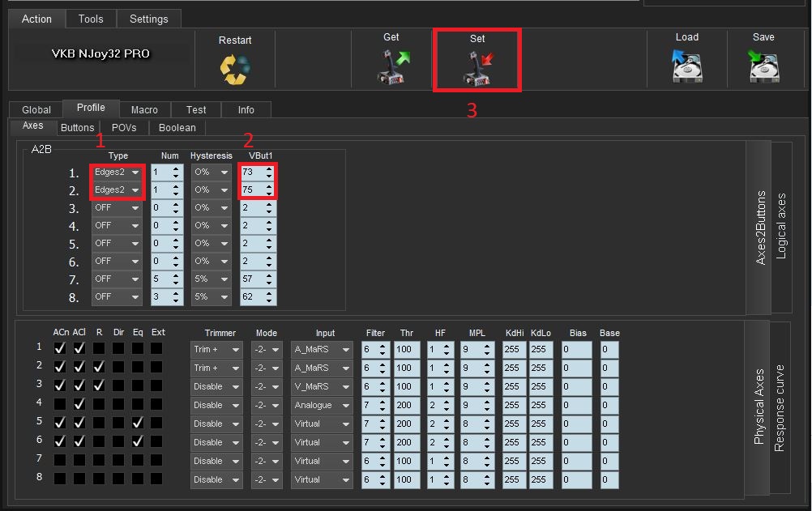
Task: Switch to the Macro tab
Action: (144, 109)
